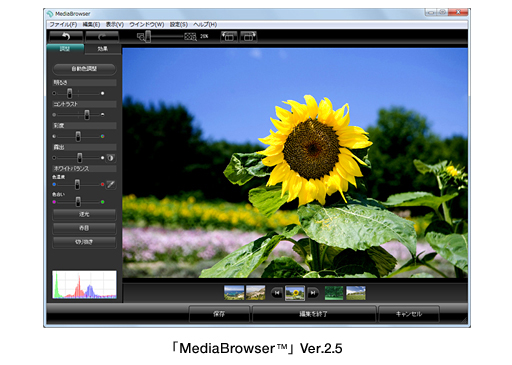The image size is (512, 365).
Task: Go to the next image in filmstrip
Action: [x=313, y=293]
